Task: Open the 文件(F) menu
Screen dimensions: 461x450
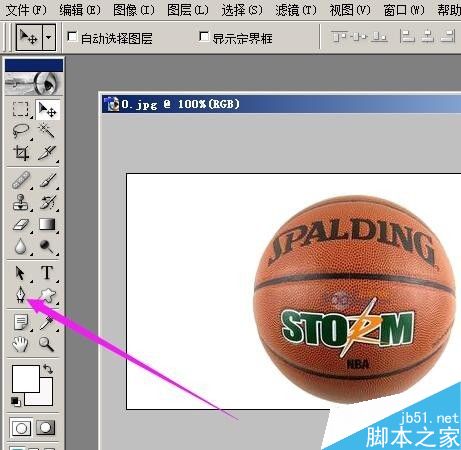Action: 26,10
